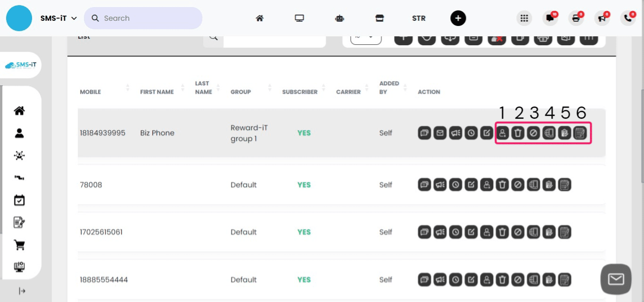Sort the table by FIRST NAME arrows
Screen dimensions: 644x302
tap(182, 88)
